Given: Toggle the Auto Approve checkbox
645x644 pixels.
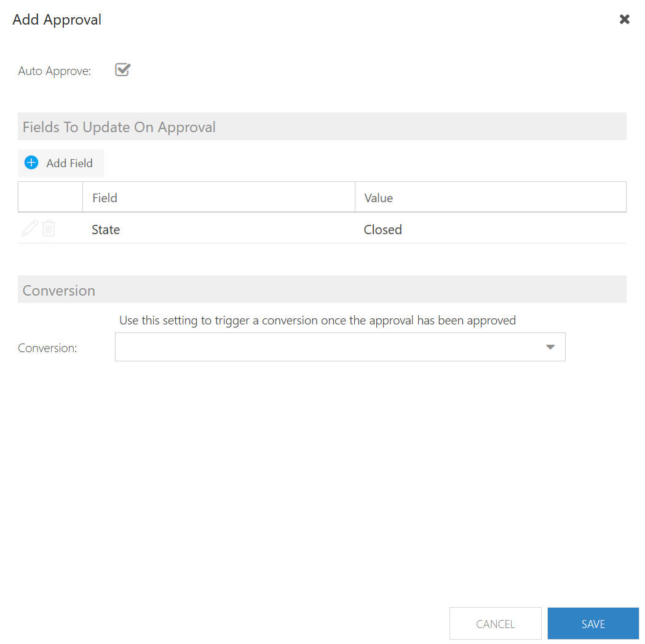Looking at the screenshot, I should tap(122, 70).
